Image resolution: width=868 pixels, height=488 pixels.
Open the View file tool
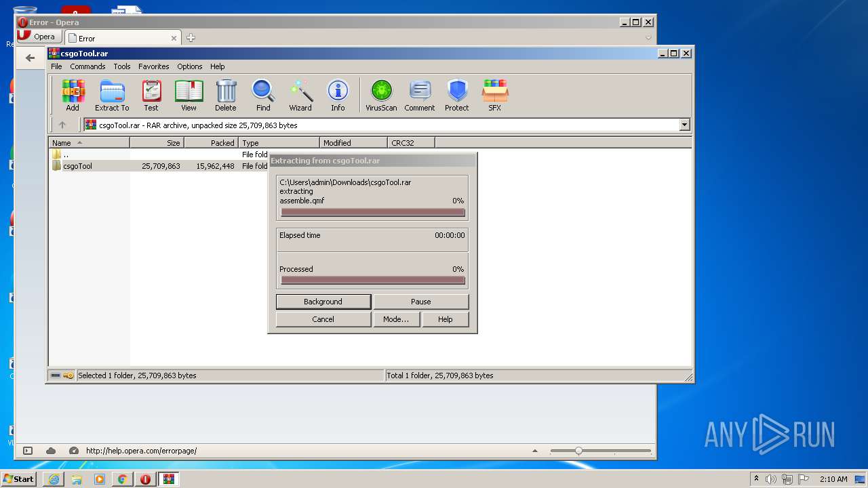point(189,95)
